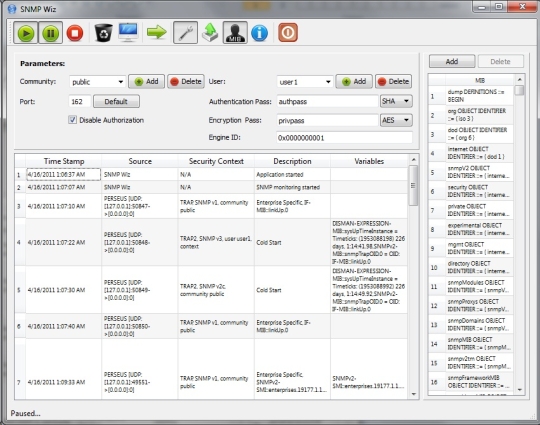Click the computer monitor toolbar icon
Viewport: 540px width, 425px height.
point(128,33)
